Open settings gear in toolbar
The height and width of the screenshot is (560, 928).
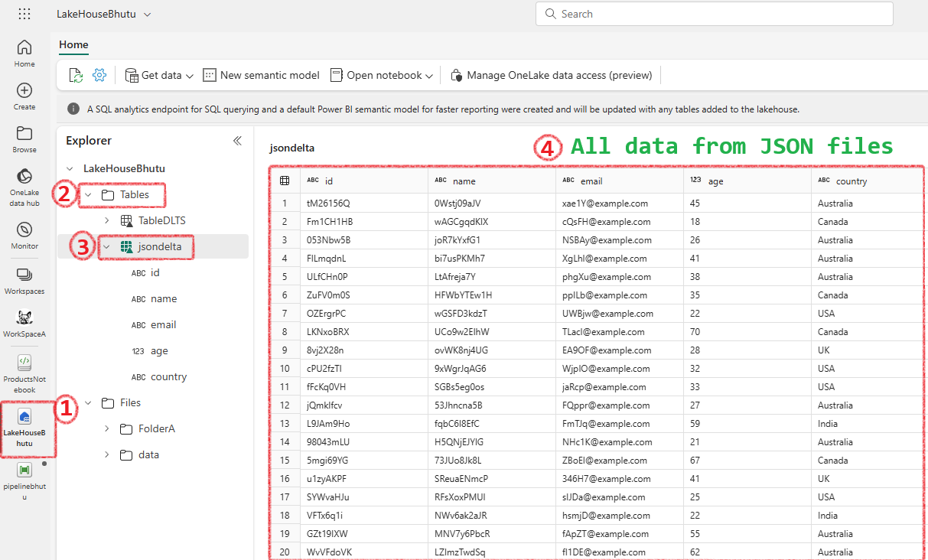(x=99, y=75)
